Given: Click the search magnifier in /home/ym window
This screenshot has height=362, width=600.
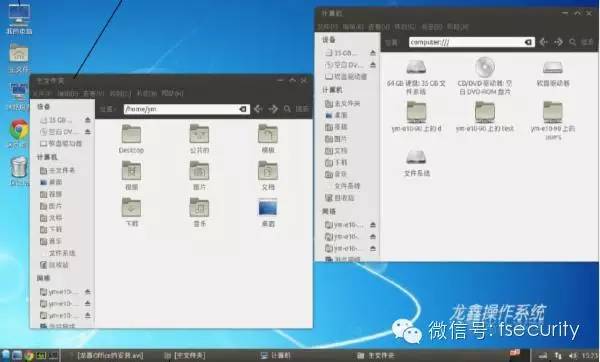Looking at the screenshot, I should point(287,109).
